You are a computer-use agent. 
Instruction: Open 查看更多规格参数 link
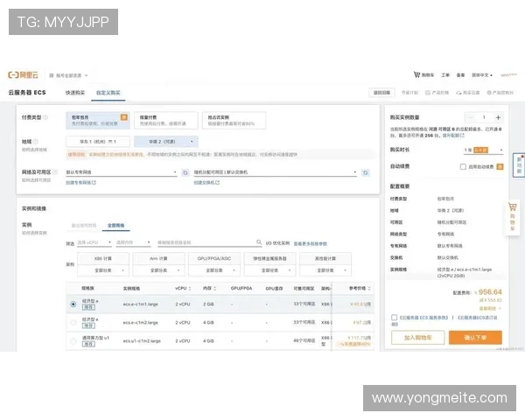(x=311, y=243)
